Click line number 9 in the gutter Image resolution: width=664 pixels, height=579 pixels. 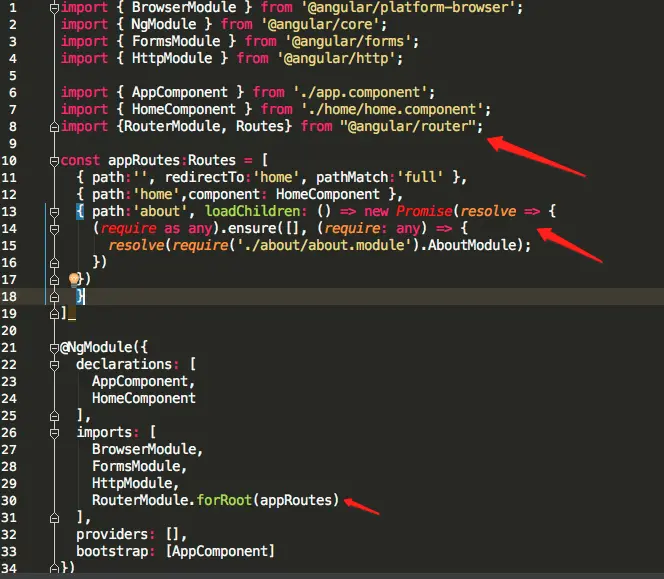tap(13, 144)
